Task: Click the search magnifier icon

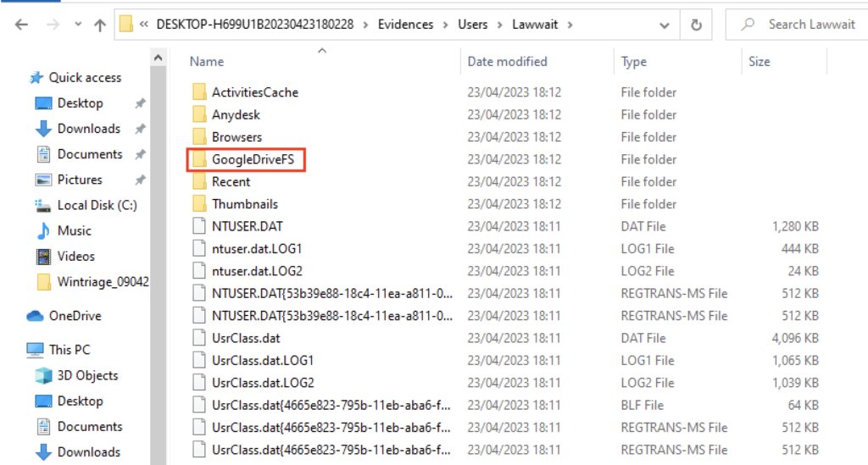Action: [x=748, y=25]
